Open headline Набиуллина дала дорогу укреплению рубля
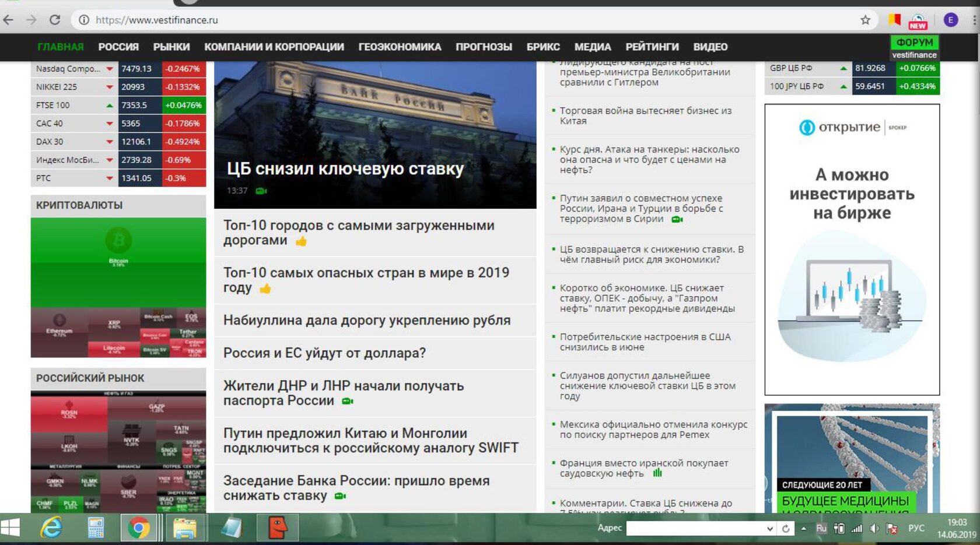The width and height of the screenshot is (980, 545). 367,320
